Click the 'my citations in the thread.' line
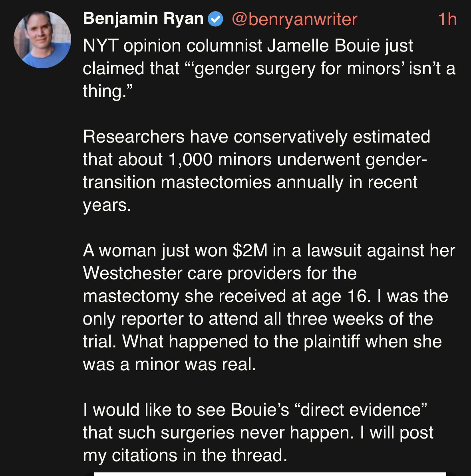This screenshot has width=471, height=476. tap(185, 455)
